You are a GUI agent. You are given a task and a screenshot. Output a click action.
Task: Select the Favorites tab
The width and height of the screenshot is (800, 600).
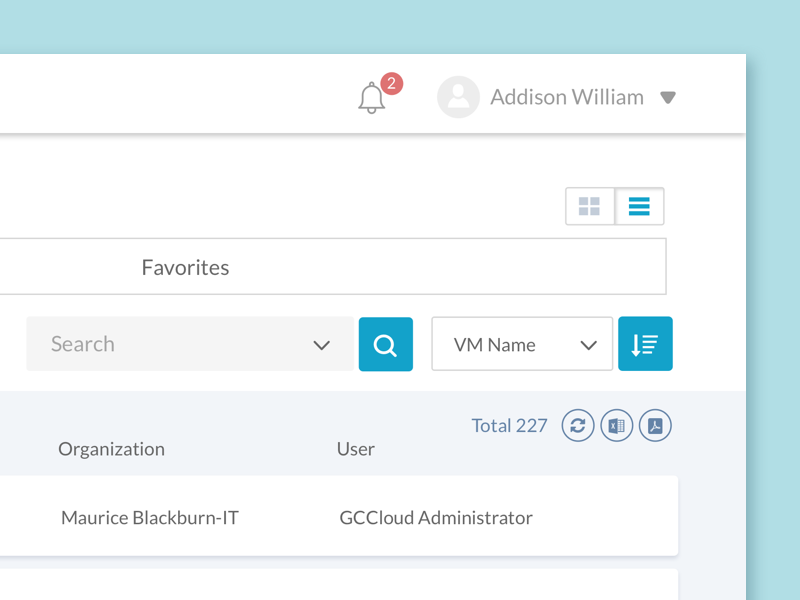185,267
